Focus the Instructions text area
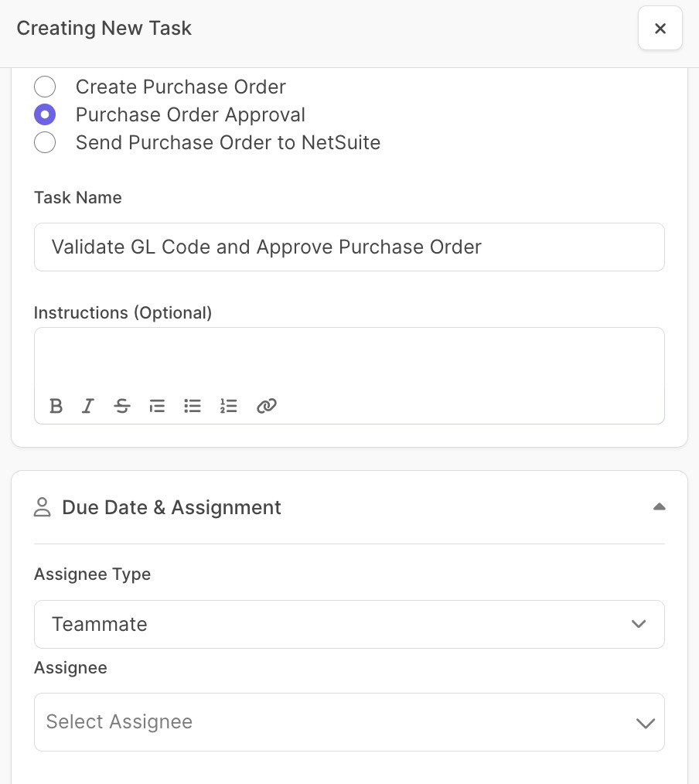Image resolution: width=699 pixels, height=784 pixels. pos(349,360)
